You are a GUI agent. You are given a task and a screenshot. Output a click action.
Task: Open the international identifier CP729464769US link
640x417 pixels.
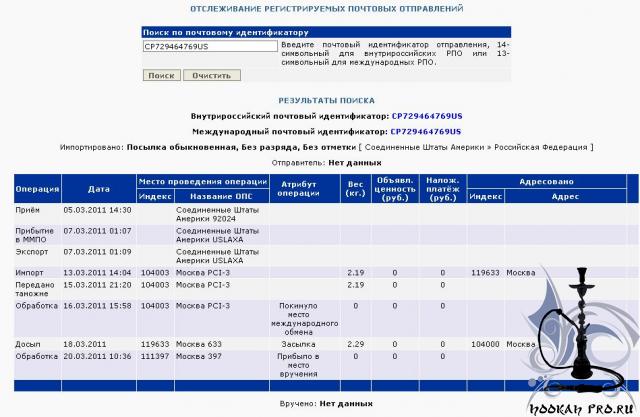426,131
